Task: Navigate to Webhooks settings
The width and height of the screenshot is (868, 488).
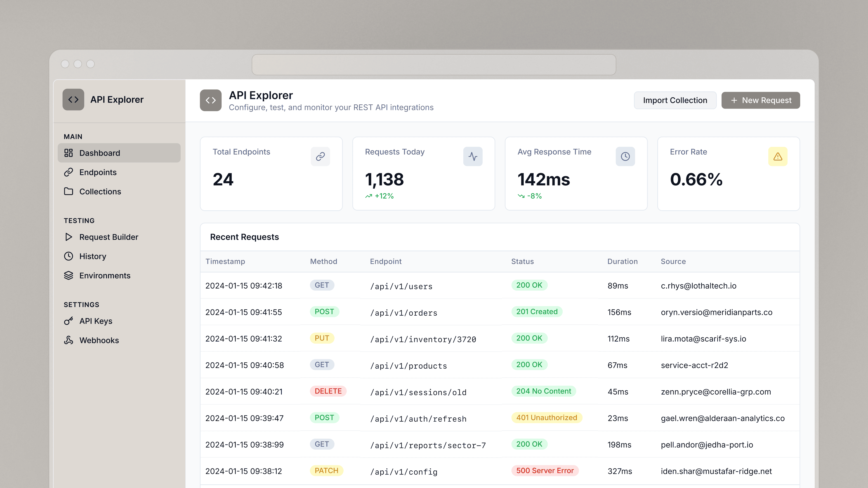Action: [x=119, y=340]
